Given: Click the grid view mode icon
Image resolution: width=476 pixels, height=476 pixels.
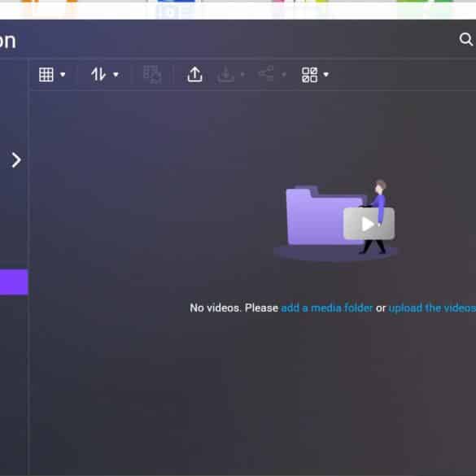Looking at the screenshot, I should 46,74.
